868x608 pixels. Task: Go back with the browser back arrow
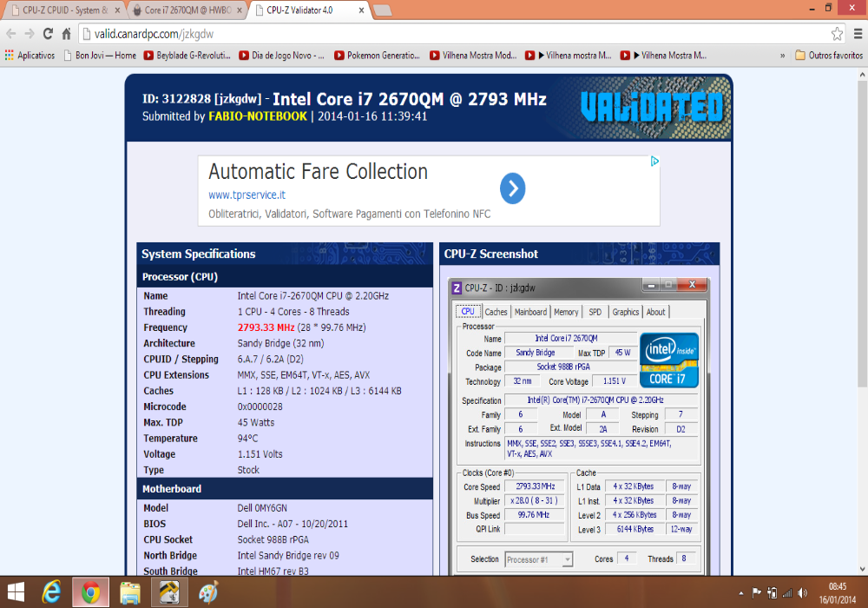(x=11, y=34)
